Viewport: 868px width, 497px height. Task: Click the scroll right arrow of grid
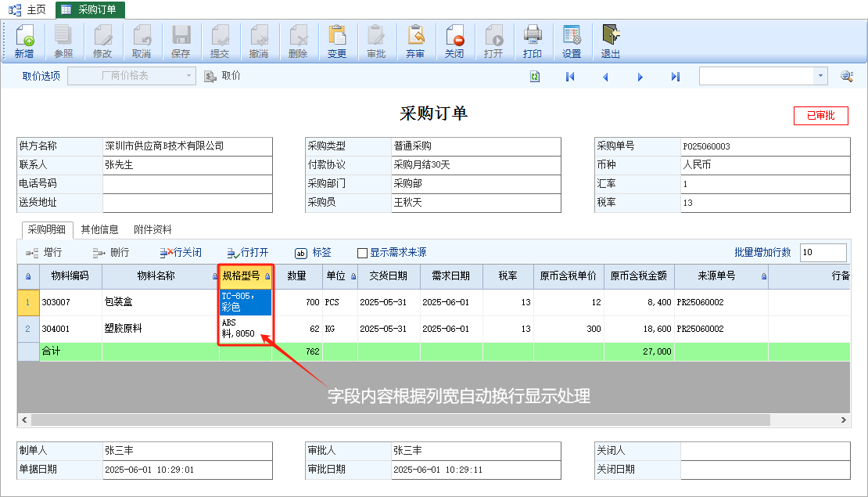[x=843, y=420]
